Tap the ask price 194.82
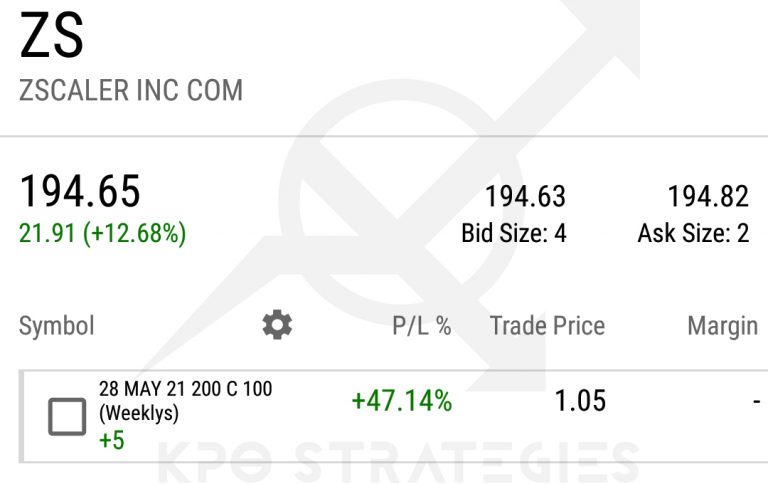The height and width of the screenshot is (484, 768). [x=708, y=196]
